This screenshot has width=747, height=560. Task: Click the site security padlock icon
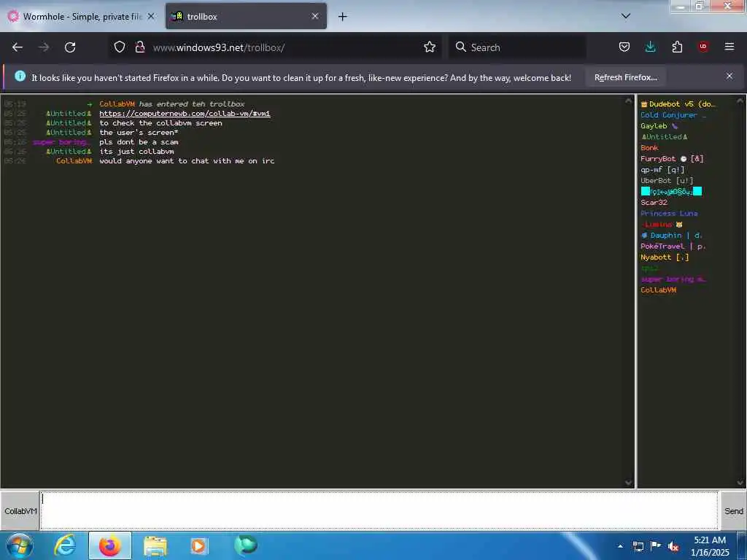140,47
